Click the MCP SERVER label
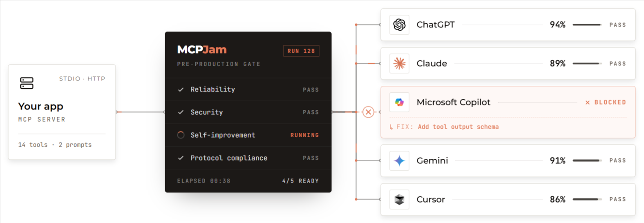The height and width of the screenshot is (223, 644). tap(42, 120)
